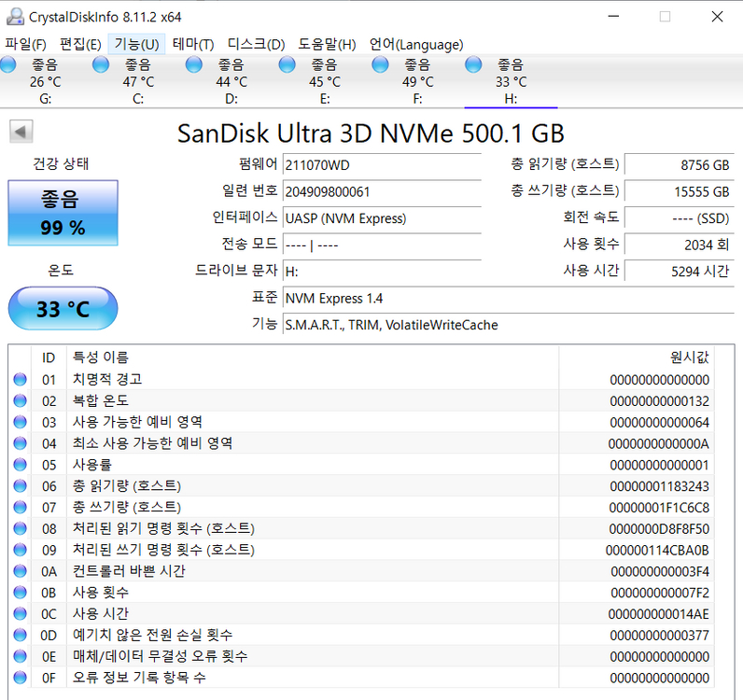Open the 기능(U) menu
Image resolution: width=743 pixels, height=700 pixels.
point(136,44)
